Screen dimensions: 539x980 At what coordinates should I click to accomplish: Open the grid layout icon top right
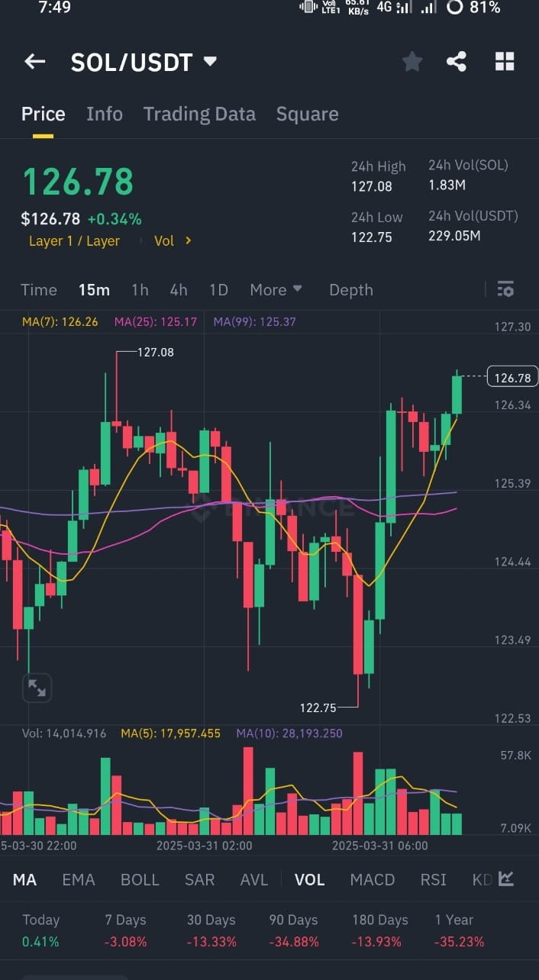504,62
